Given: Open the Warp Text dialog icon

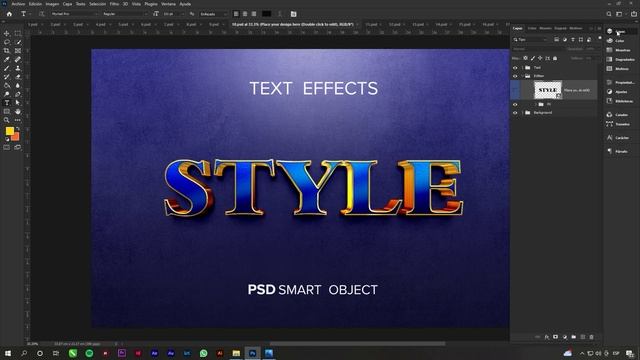Looking at the screenshot, I should (280, 14).
